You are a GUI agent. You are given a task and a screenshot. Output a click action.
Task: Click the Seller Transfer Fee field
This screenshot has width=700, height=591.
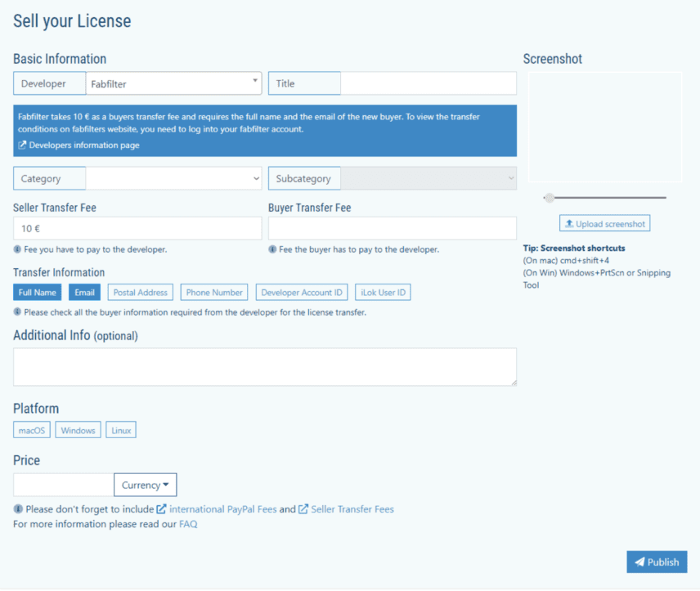pyautogui.click(x=137, y=229)
